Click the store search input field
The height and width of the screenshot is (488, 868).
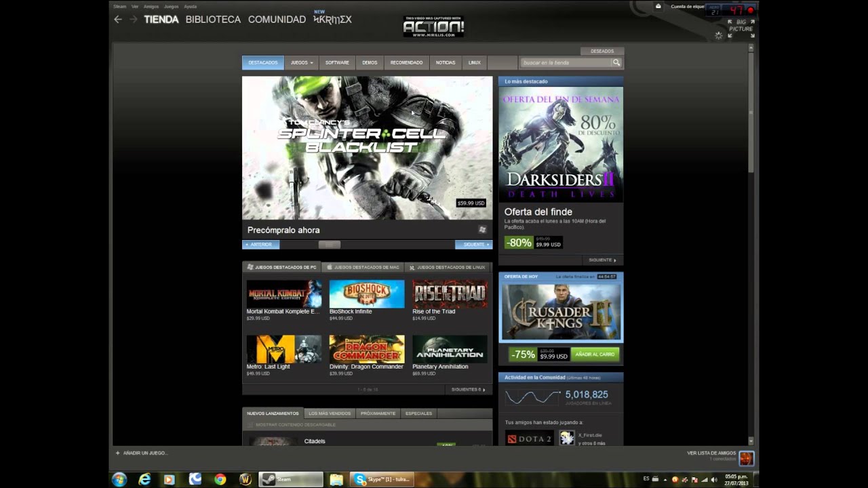point(566,62)
